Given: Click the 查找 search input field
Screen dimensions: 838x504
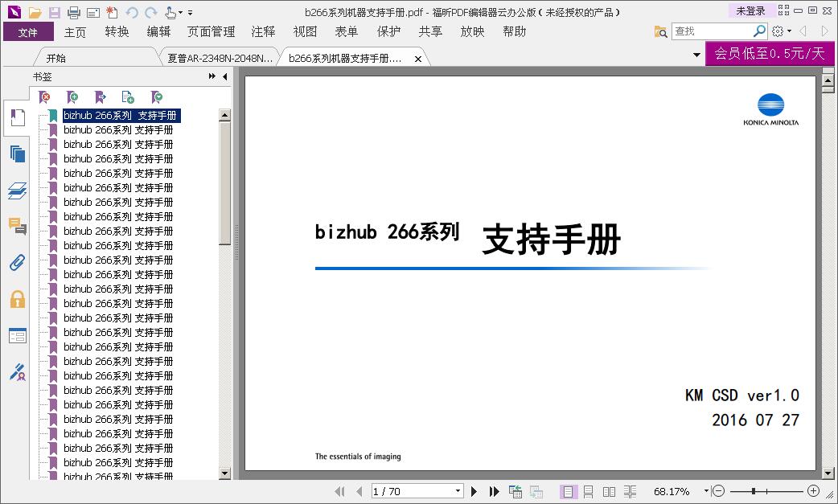Looking at the screenshot, I should click(713, 31).
